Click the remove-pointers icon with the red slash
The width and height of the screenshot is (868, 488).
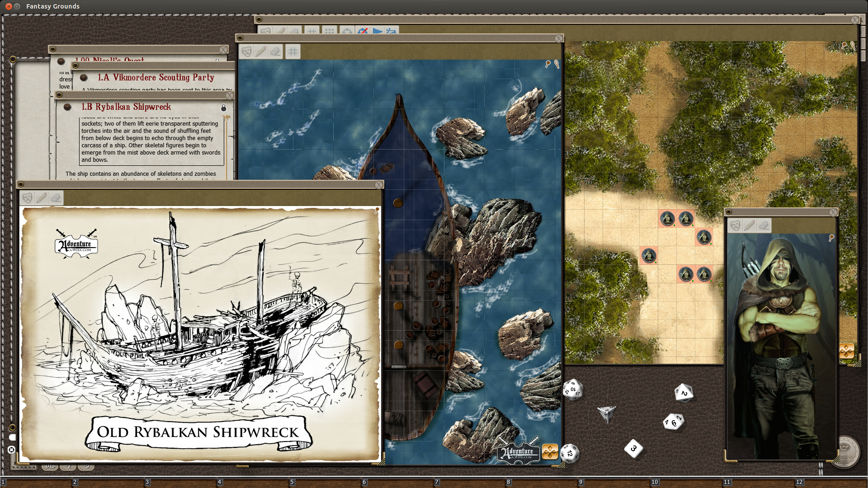(362, 31)
